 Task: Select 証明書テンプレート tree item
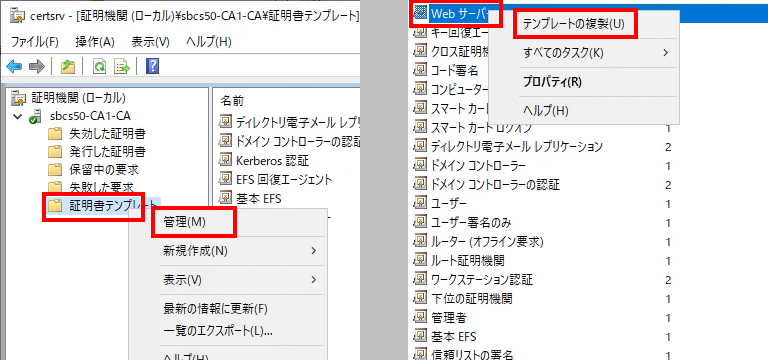[114, 206]
